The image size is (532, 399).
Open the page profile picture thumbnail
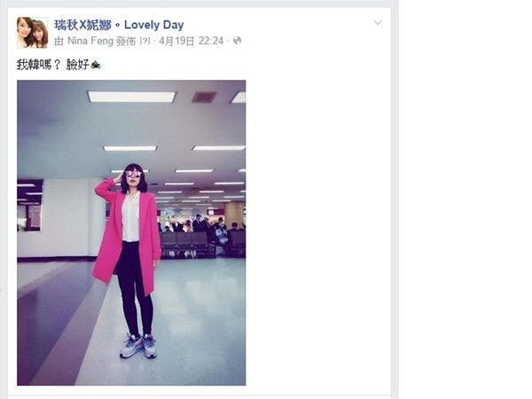pos(32,33)
